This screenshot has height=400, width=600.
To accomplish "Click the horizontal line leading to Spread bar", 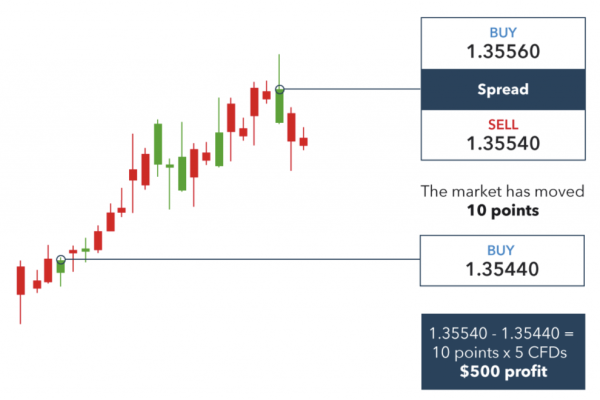I will (352, 89).
